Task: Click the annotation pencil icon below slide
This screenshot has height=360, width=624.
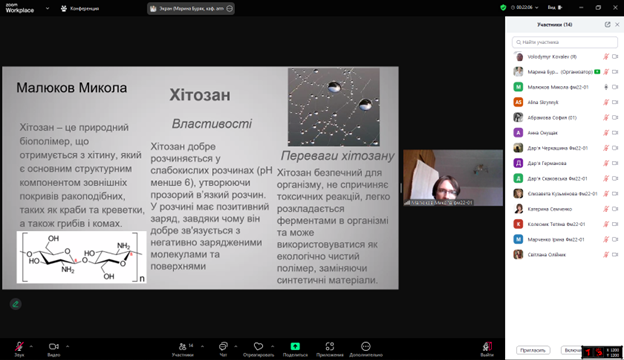Action: coord(16,304)
